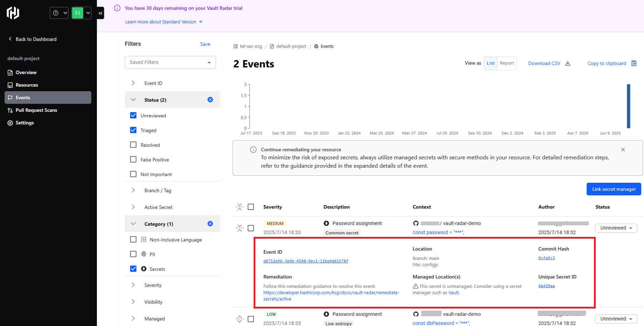Collapse the MEDIUM severity event row
This screenshot has height=326, width=644.
click(240, 228)
